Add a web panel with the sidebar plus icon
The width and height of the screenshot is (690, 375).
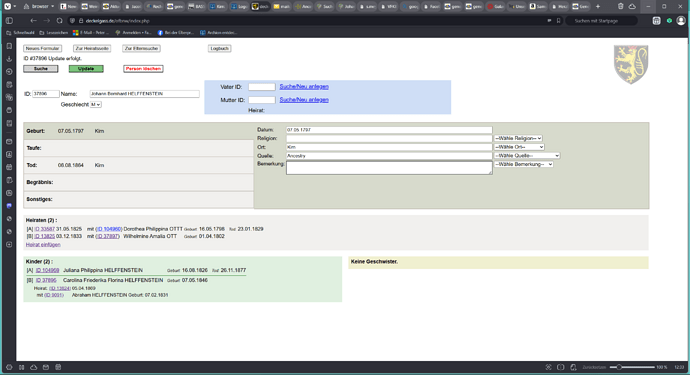[x=9, y=244]
